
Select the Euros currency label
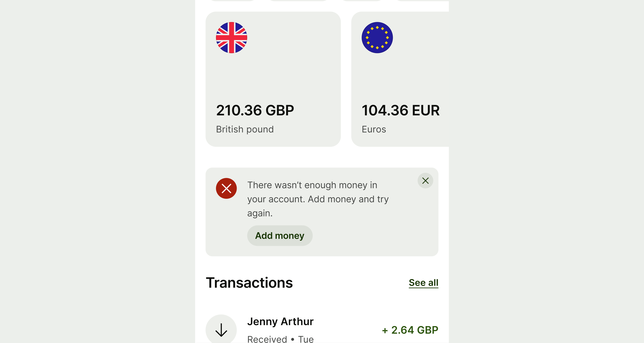pyautogui.click(x=374, y=129)
